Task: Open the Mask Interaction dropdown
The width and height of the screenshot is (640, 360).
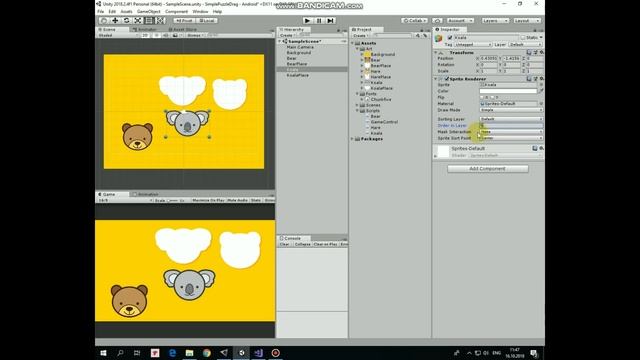Action: pos(511,132)
